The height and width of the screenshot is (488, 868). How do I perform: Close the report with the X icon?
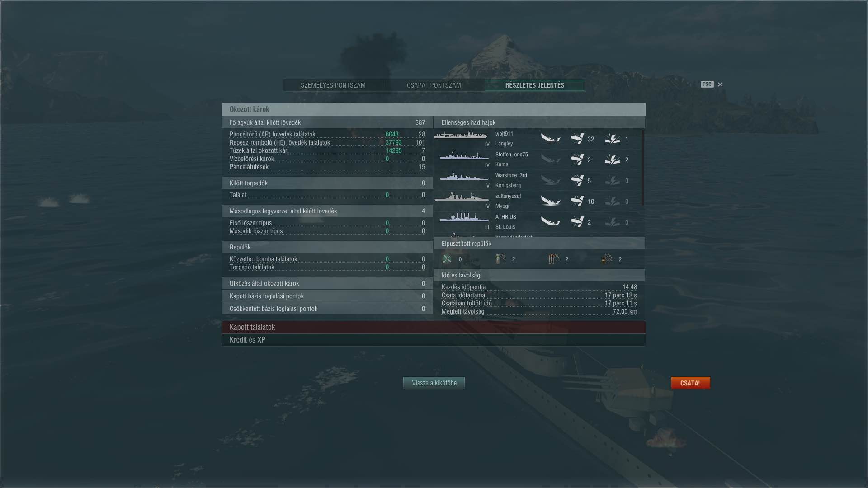pos(720,84)
